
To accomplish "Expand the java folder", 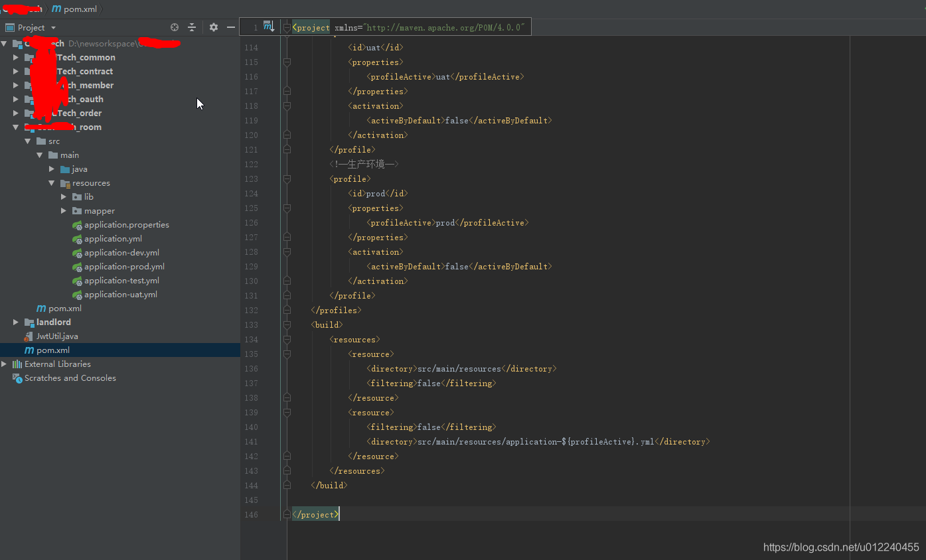I will tap(52, 169).
